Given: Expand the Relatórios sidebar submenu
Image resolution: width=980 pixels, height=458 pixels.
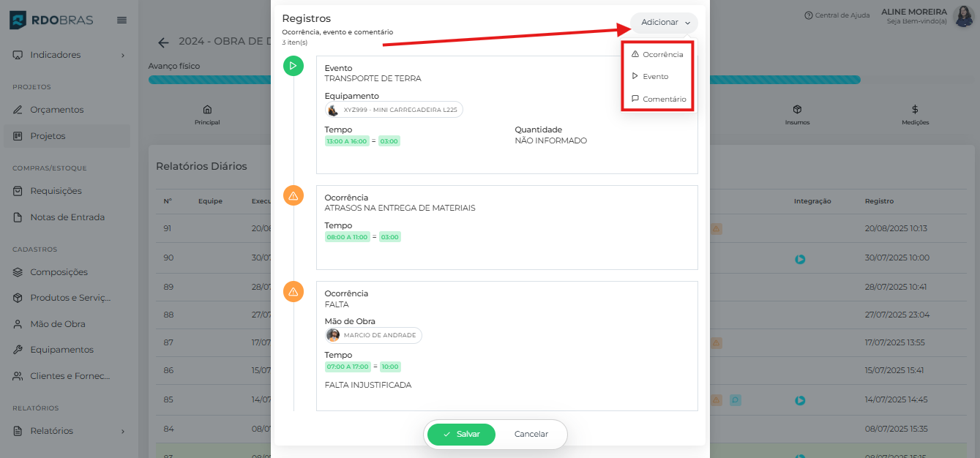Looking at the screenshot, I should pos(122,431).
